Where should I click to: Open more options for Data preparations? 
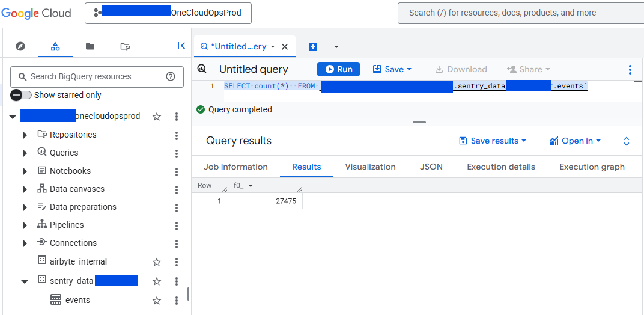point(177,208)
